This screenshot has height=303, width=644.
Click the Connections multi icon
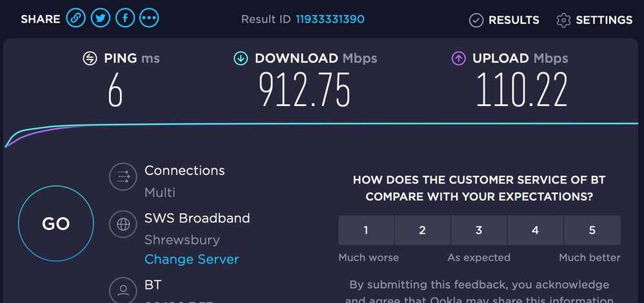(121, 176)
